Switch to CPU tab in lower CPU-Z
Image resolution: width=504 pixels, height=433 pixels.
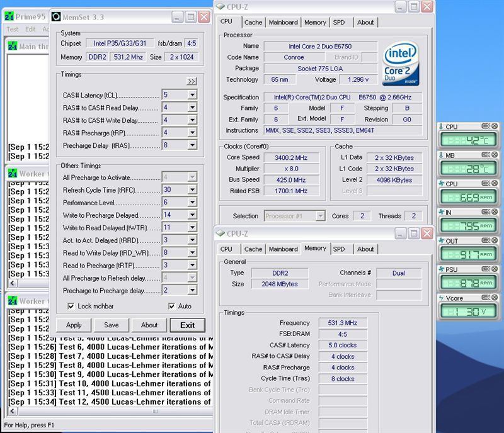(x=226, y=249)
